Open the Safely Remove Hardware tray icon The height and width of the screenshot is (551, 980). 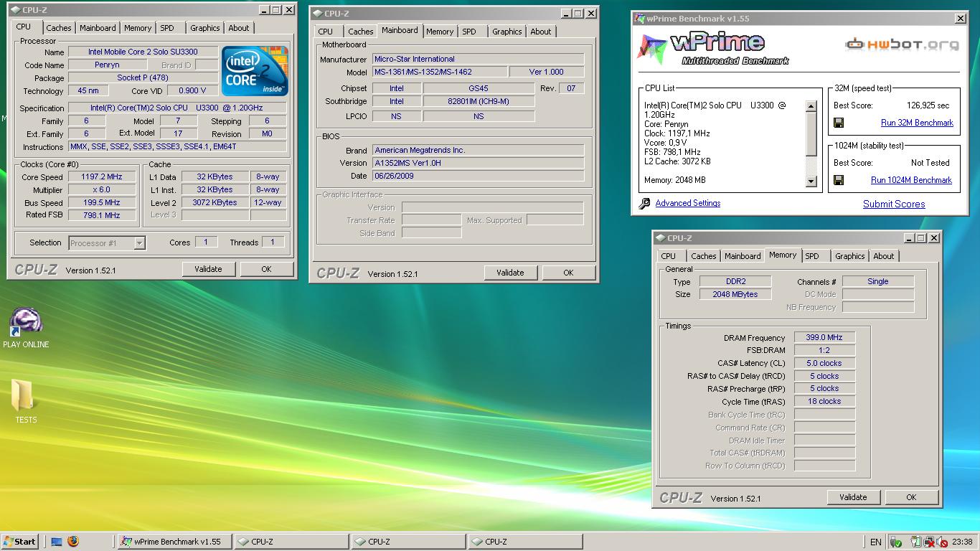[x=895, y=542]
